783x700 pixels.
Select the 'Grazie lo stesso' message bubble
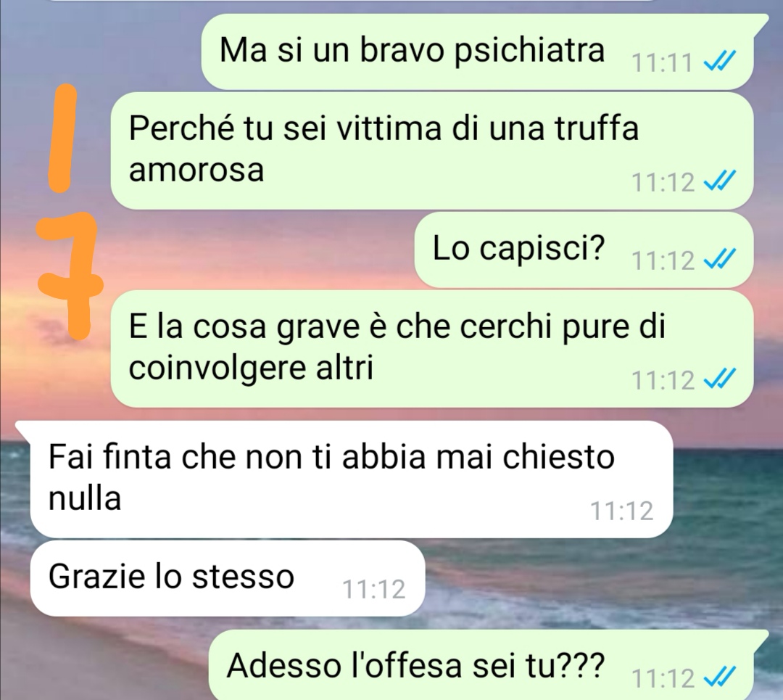pos(227,578)
